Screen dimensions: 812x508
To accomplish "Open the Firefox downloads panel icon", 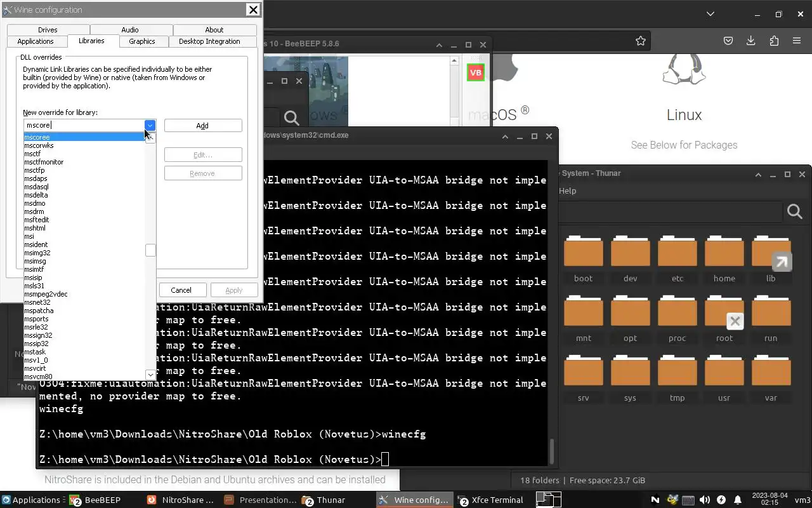I will [750, 41].
